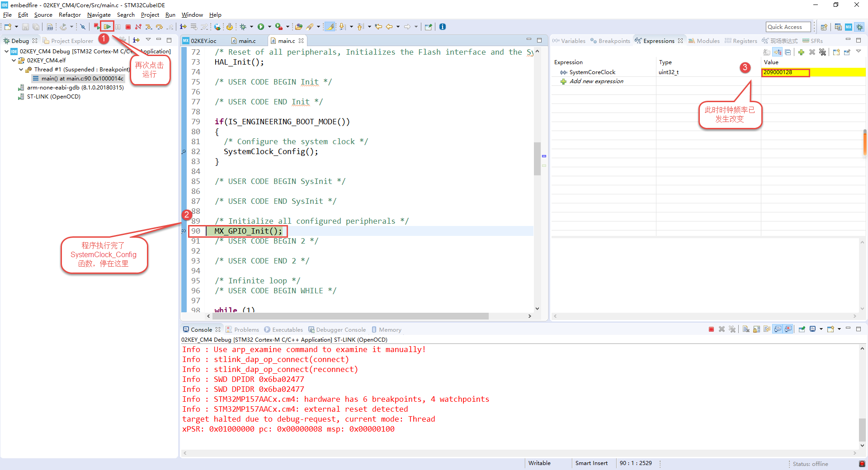Click SystemCoreClock value 209000128 cell
This screenshot has height=470, width=868.
coord(786,72)
